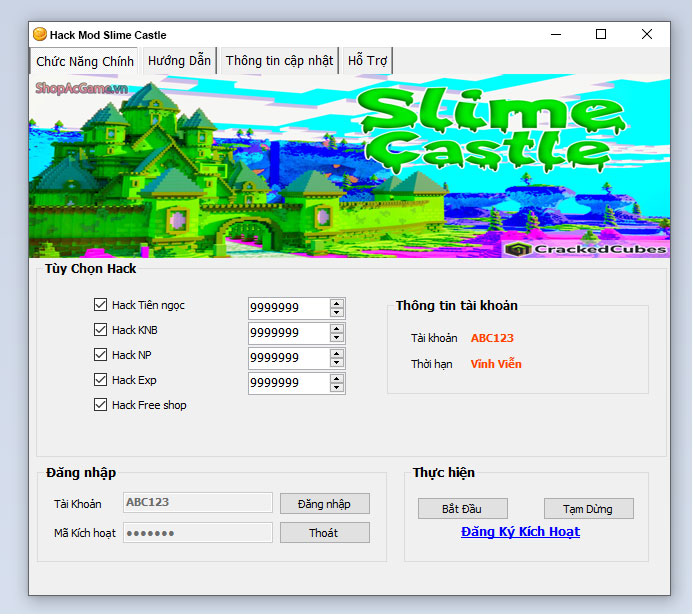Disable the Hack NP option

[x=100, y=354]
